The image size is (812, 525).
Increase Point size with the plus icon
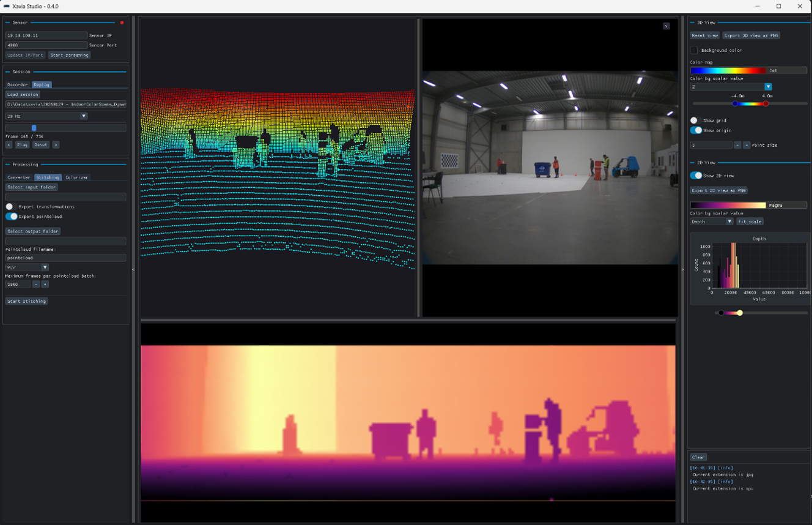(747, 145)
